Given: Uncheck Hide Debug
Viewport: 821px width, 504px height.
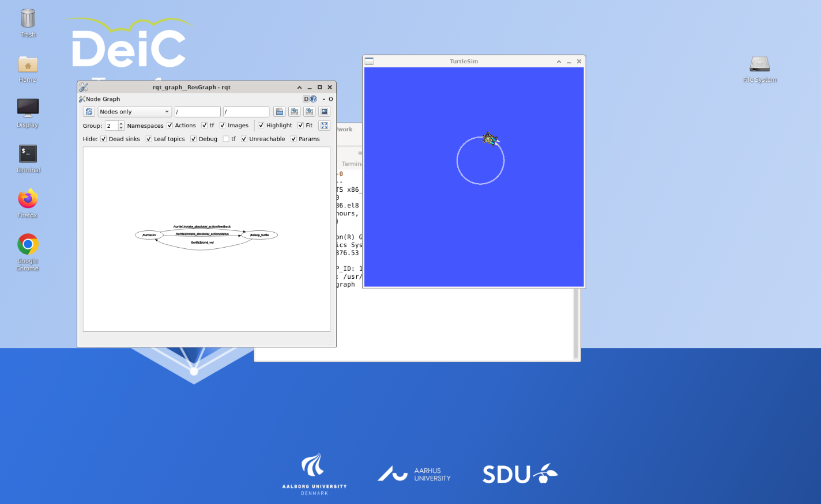Looking at the screenshot, I should pos(194,139).
